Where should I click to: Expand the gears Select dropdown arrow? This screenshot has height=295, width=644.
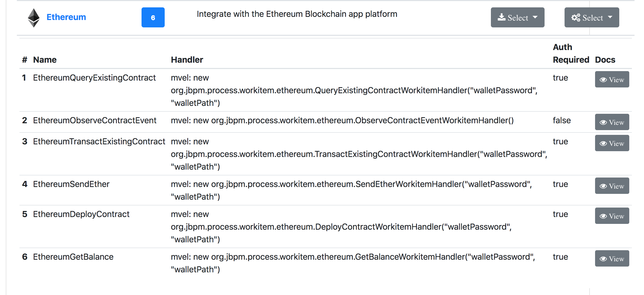(x=610, y=17)
